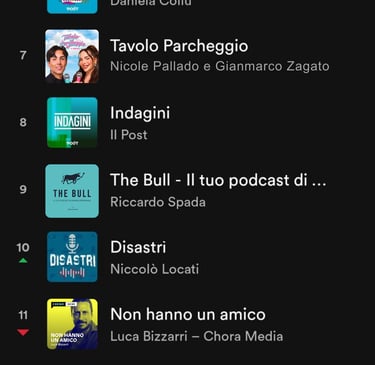Open the Non hanno un amico title

pyautogui.click(x=188, y=314)
